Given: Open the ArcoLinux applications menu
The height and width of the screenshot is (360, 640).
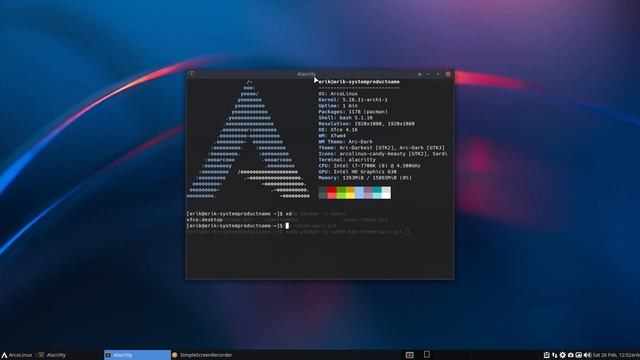Looking at the screenshot, I should coord(17,355).
